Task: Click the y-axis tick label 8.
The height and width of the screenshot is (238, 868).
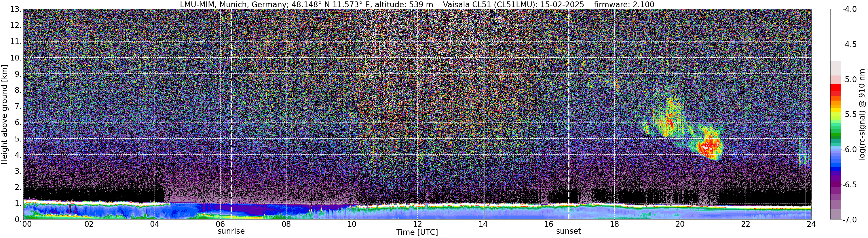Action: click(18, 90)
